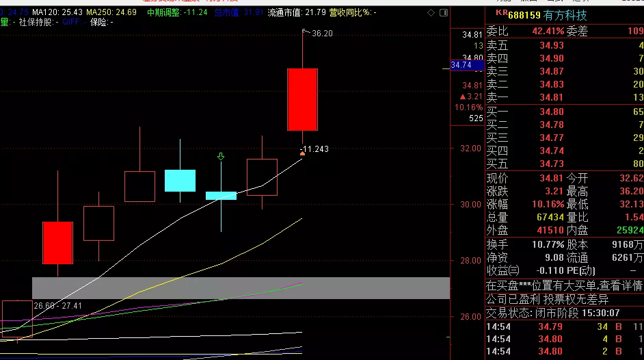Select the large red candle below 36.20
This screenshot has width=644, height=360.
303,100
